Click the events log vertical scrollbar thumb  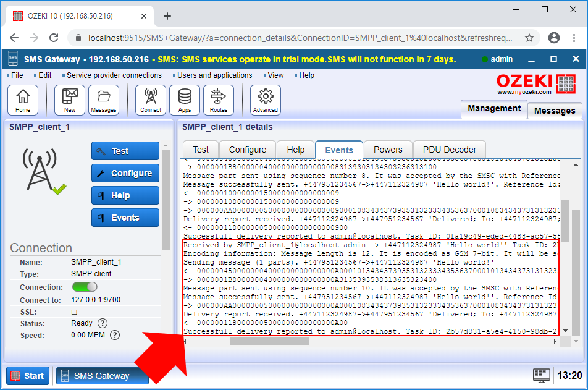coord(566,220)
